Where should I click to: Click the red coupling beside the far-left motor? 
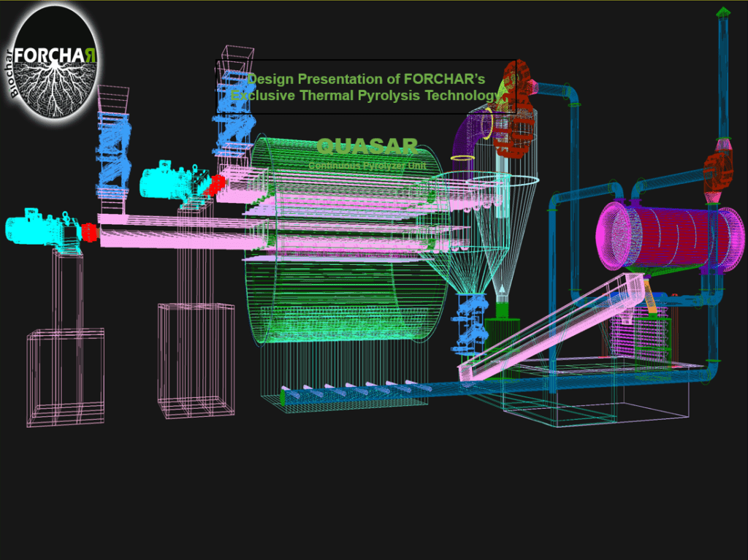pyautogui.click(x=89, y=232)
